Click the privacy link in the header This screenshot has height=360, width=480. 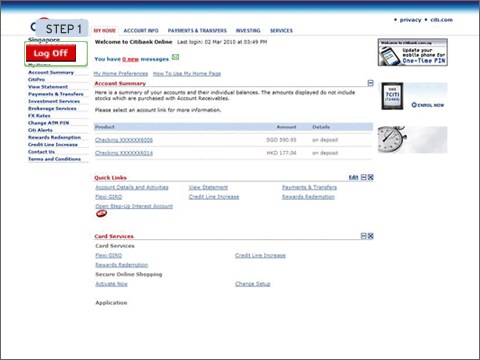pyautogui.click(x=410, y=20)
